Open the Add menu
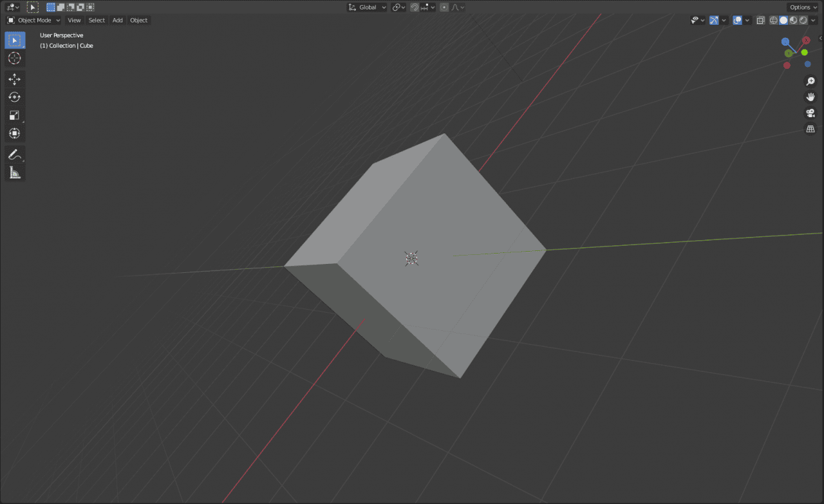 (117, 20)
